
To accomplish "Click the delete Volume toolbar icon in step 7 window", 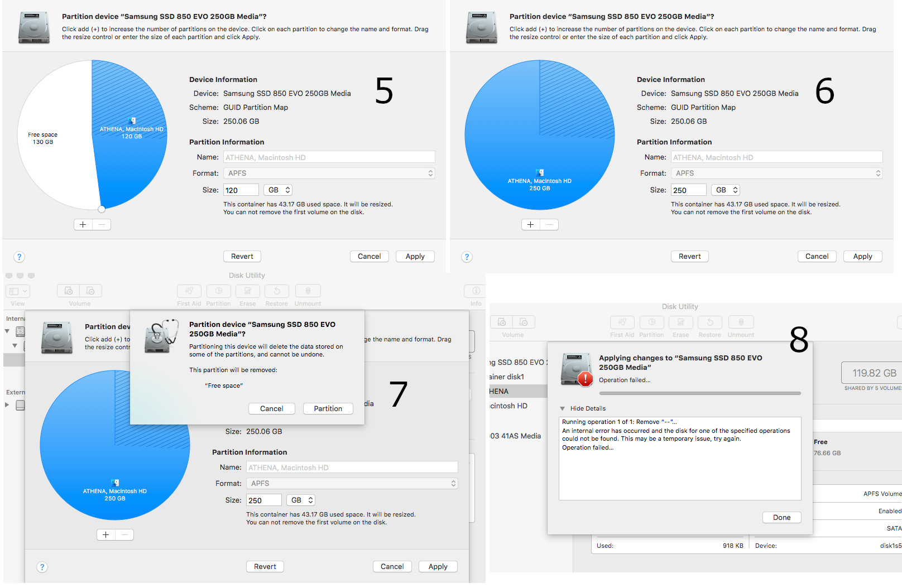I will pos(90,291).
